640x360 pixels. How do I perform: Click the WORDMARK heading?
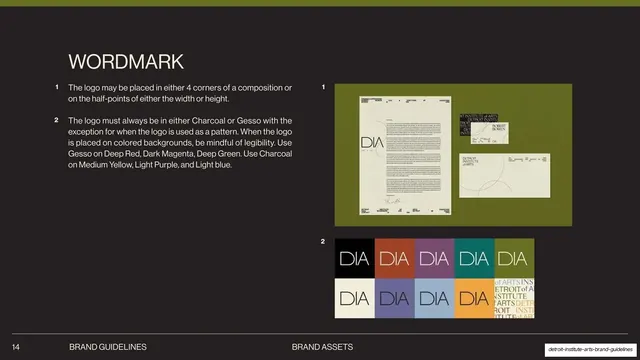coord(126,62)
